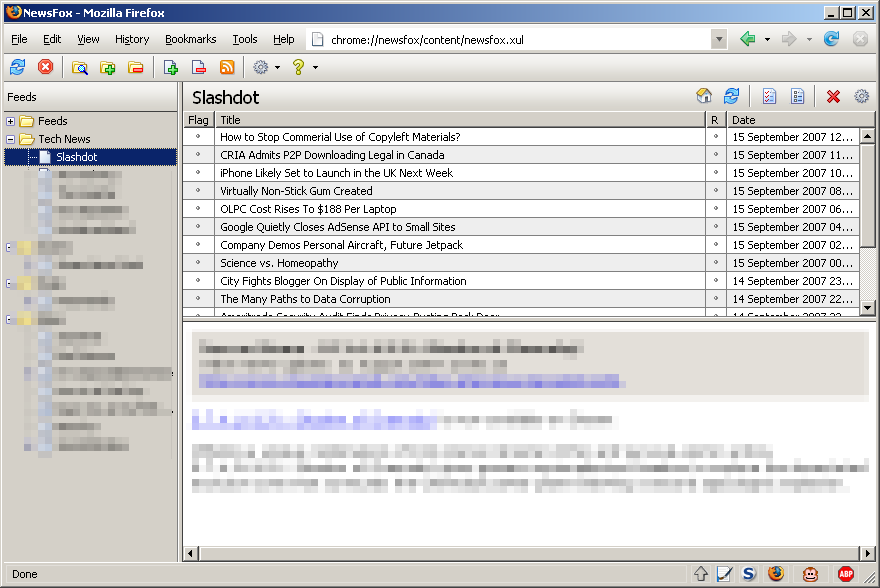Click the green back arrow button
Image resolution: width=880 pixels, height=588 pixels.
pyautogui.click(x=748, y=39)
